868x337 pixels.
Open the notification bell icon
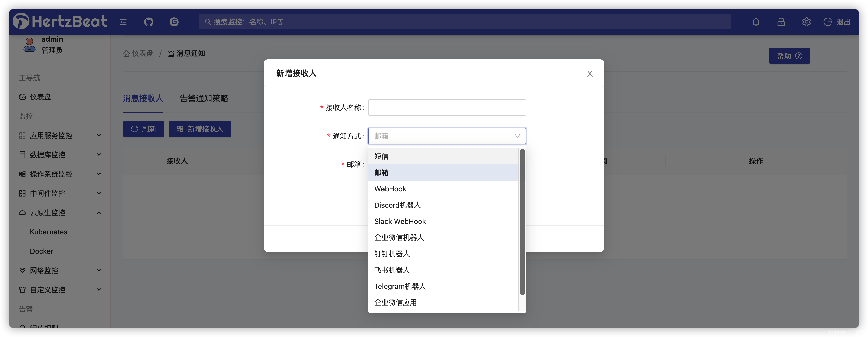coord(756,22)
